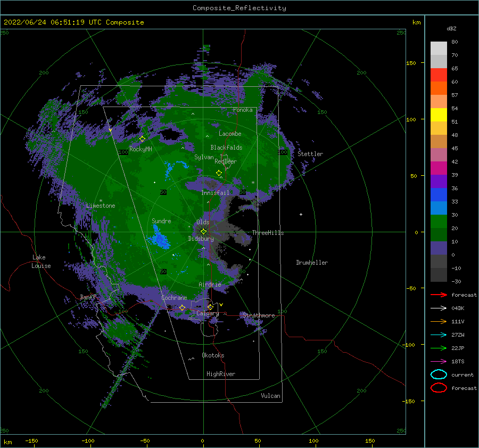Image resolution: width=479 pixels, height=448 pixels.
Task: Click the Composite_Reflectivity title
Action: 240,8
